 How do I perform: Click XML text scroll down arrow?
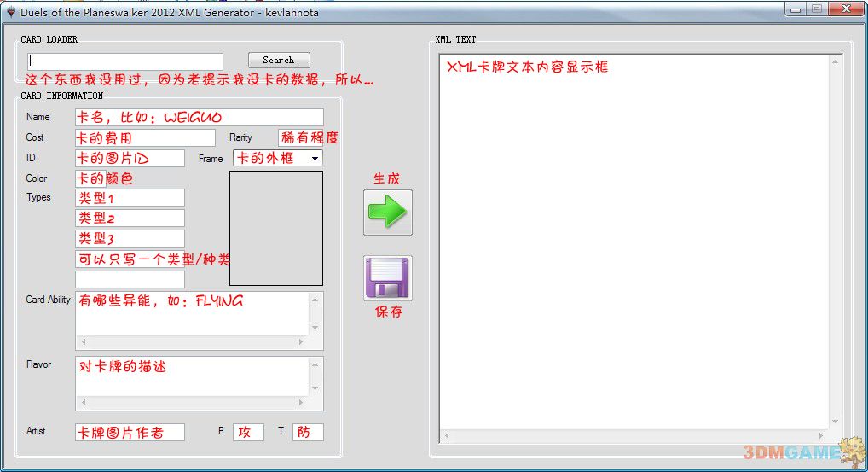[x=835, y=422]
